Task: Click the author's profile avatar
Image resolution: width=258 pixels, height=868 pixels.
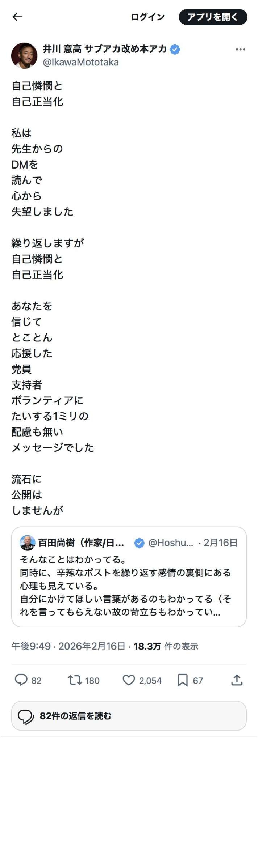Action: tap(24, 56)
